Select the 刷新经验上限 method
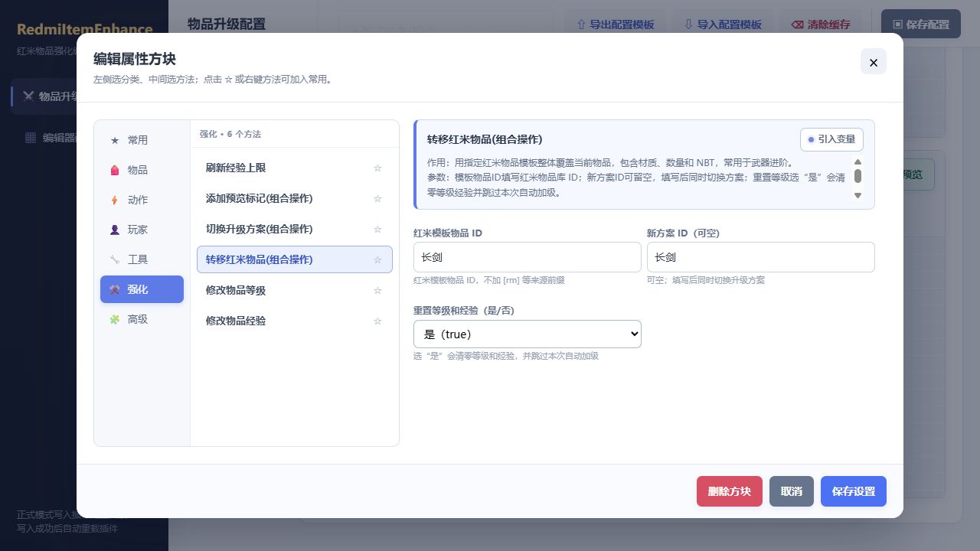Image resolution: width=980 pixels, height=551 pixels. 295,168
